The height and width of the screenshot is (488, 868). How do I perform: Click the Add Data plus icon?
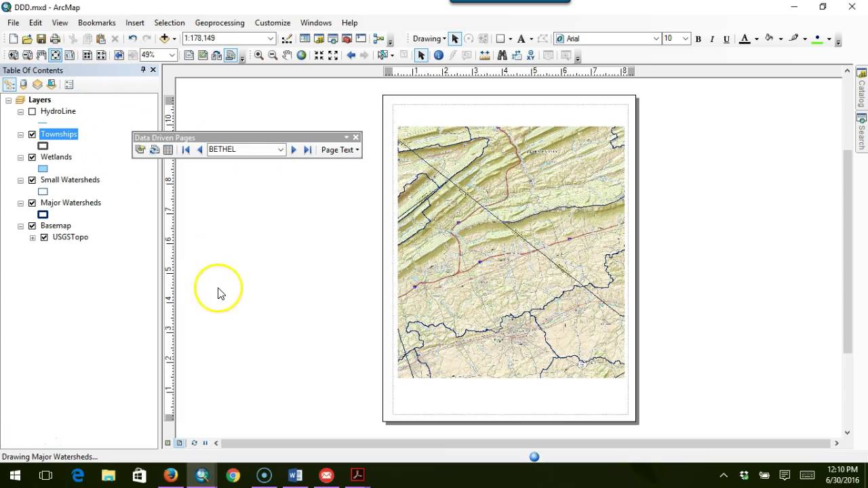[x=164, y=39]
